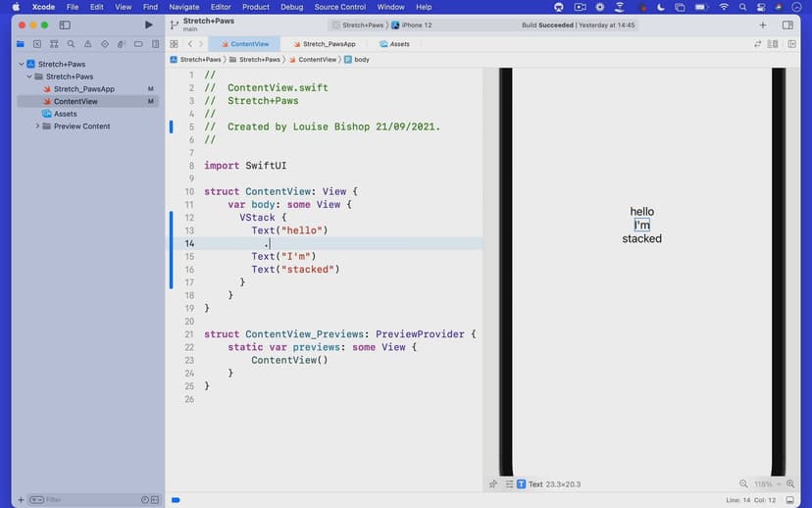Open the Library with the plus button
This screenshot has width=812, height=508.
(x=763, y=25)
